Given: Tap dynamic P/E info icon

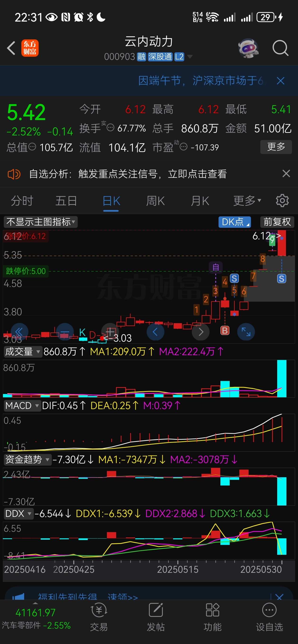Looking at the screenshot, I should point(183,147).
